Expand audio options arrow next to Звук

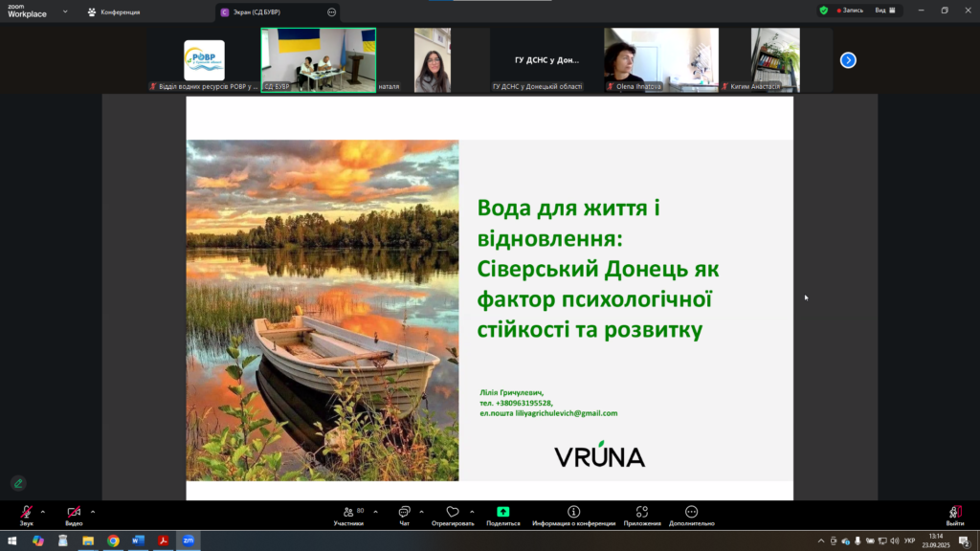pos(44,511)
